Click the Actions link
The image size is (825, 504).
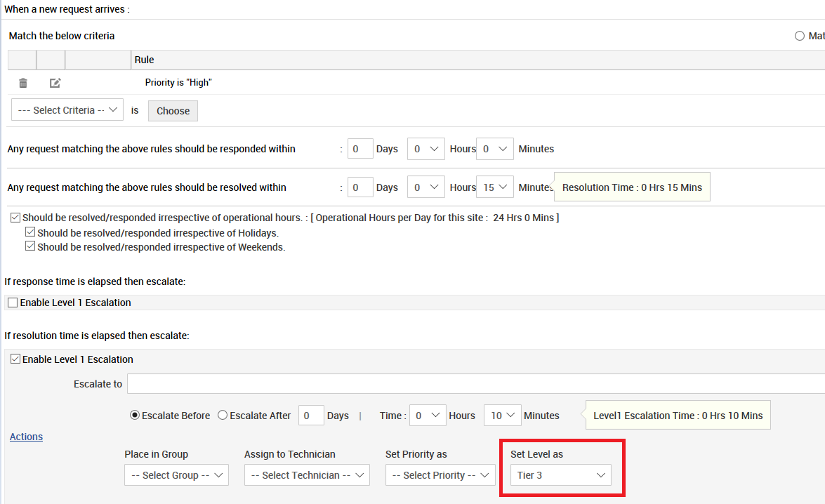[25, 437]
